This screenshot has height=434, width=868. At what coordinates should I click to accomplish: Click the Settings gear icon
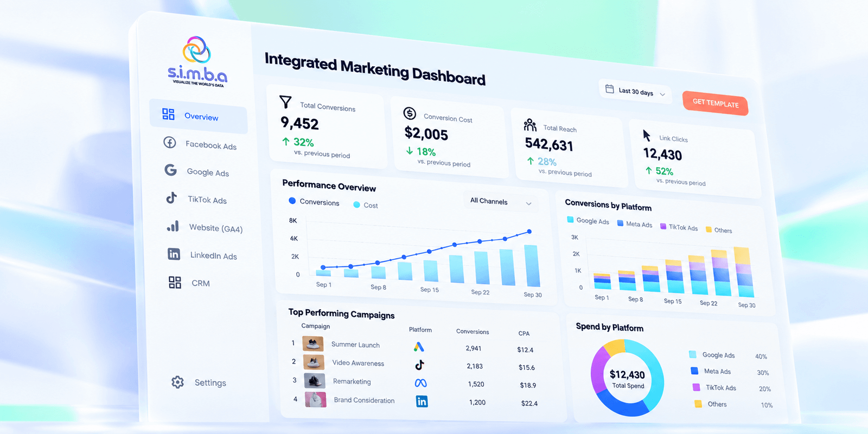click(177, 382)
